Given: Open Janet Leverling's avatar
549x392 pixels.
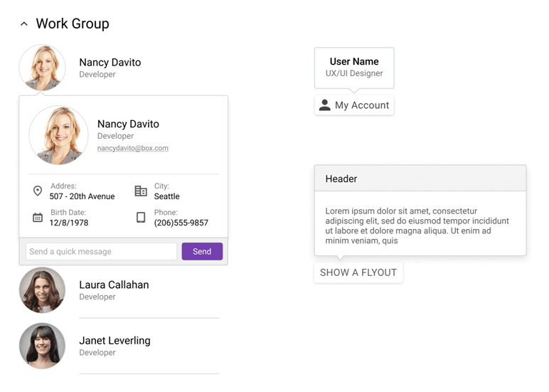Looking at the screenshot, I should coord(43,346).
